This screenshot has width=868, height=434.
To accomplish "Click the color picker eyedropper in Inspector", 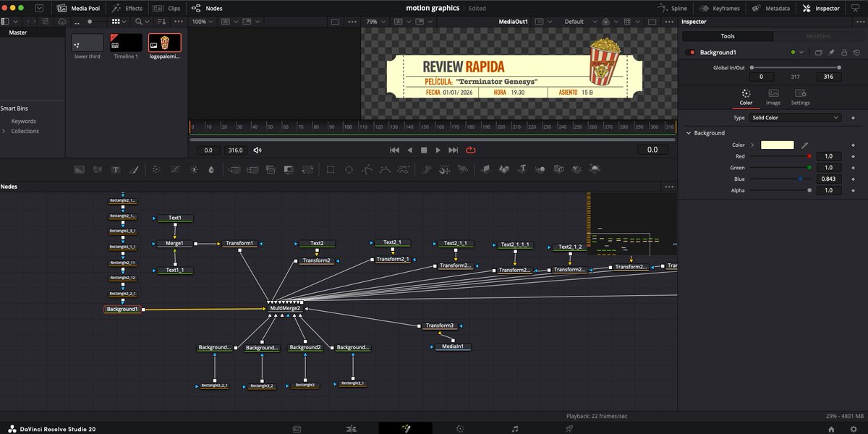I will (804, 145).
